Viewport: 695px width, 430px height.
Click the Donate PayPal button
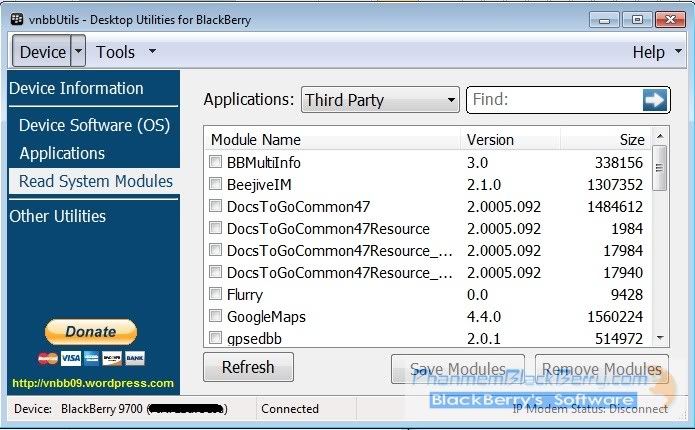pos(91,332)
